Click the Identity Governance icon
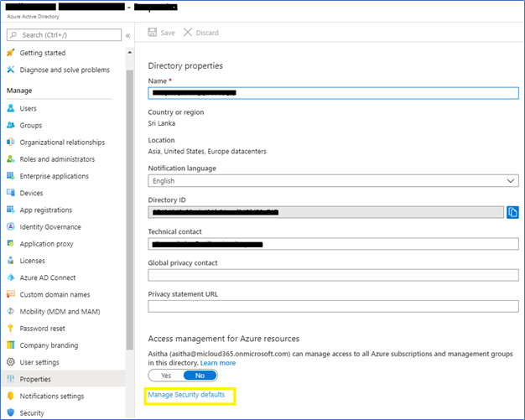This screenshot has height=420, width=525. coord(11,226)
